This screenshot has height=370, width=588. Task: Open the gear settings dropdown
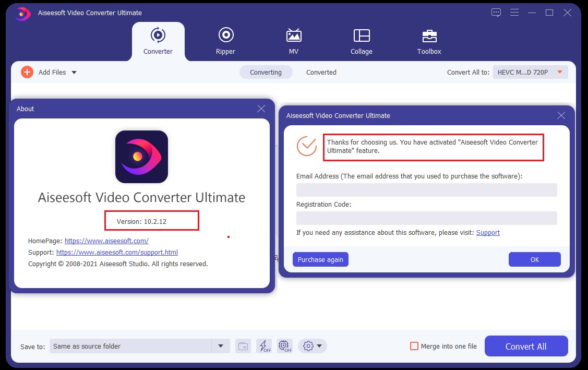(313, 346)
